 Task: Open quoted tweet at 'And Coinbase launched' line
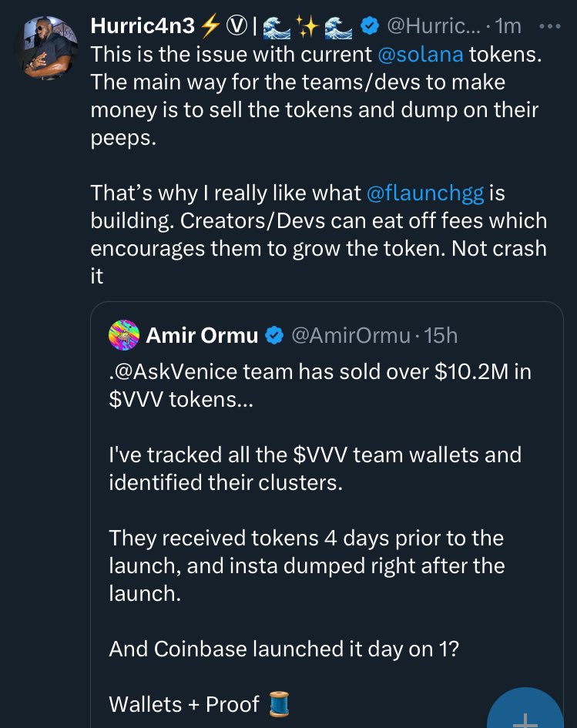pos(283,649)
